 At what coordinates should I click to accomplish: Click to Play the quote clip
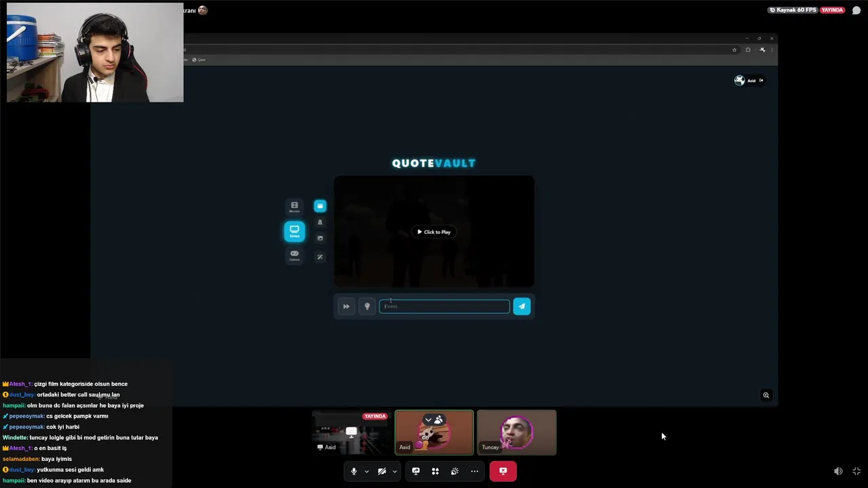[434, 232]
